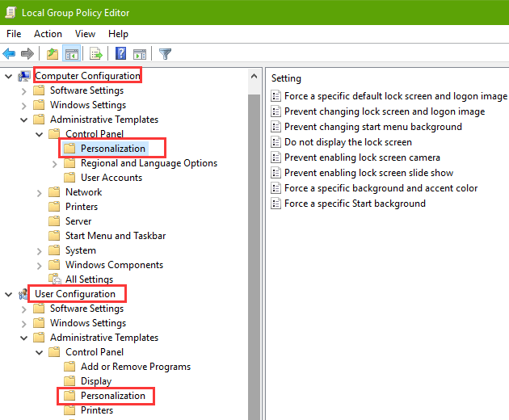Select Personalization under User Configuration
Viewport: 509px width, 420px height.
click(x=112, y=396)
